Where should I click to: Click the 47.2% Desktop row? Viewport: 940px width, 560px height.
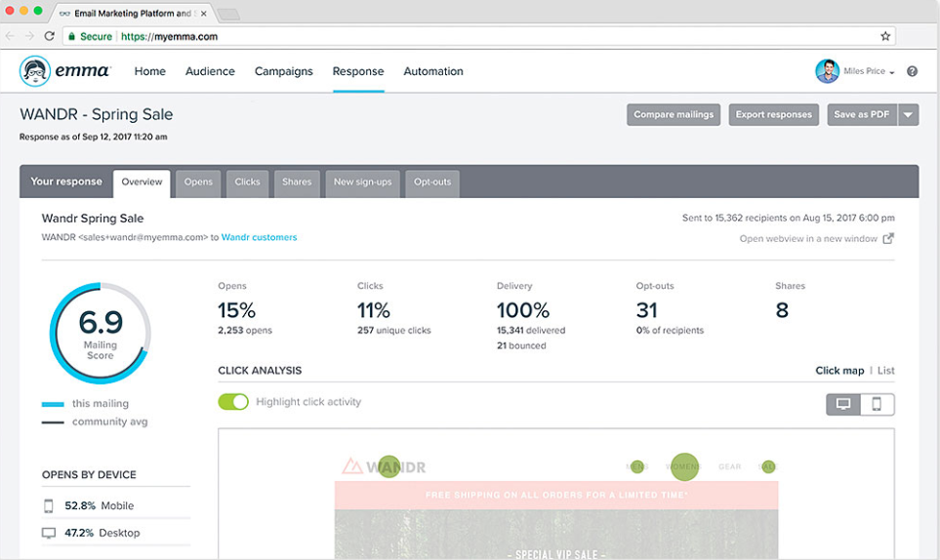(x=116, y=533)
